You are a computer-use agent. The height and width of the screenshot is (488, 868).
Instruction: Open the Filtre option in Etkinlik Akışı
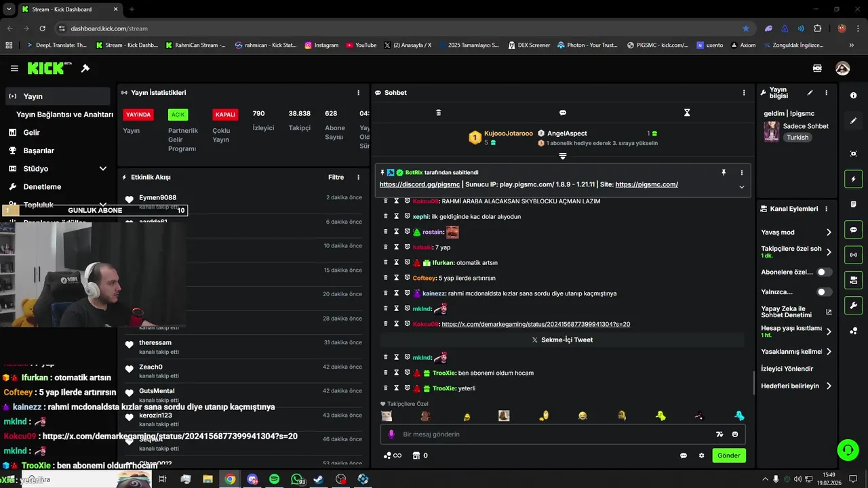click(336, 178)
